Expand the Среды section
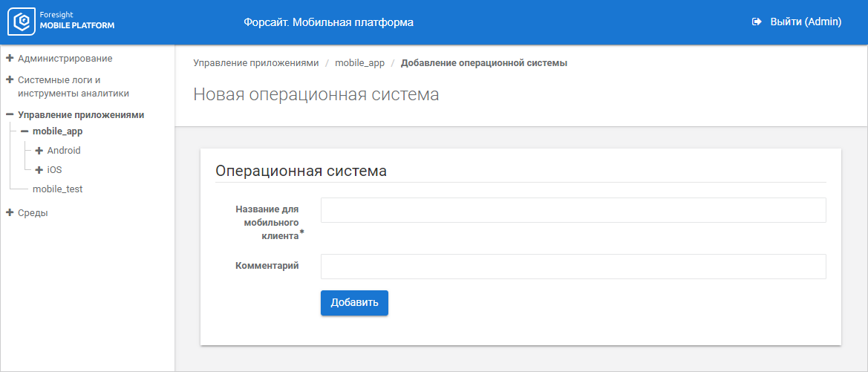The width and height of the screenshot is (868, 372). click(10, 213)
